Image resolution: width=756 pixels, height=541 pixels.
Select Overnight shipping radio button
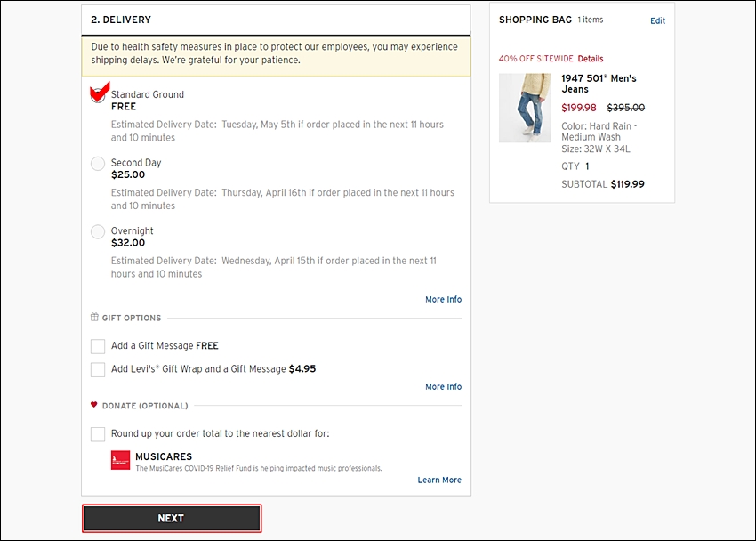[98, 232]
